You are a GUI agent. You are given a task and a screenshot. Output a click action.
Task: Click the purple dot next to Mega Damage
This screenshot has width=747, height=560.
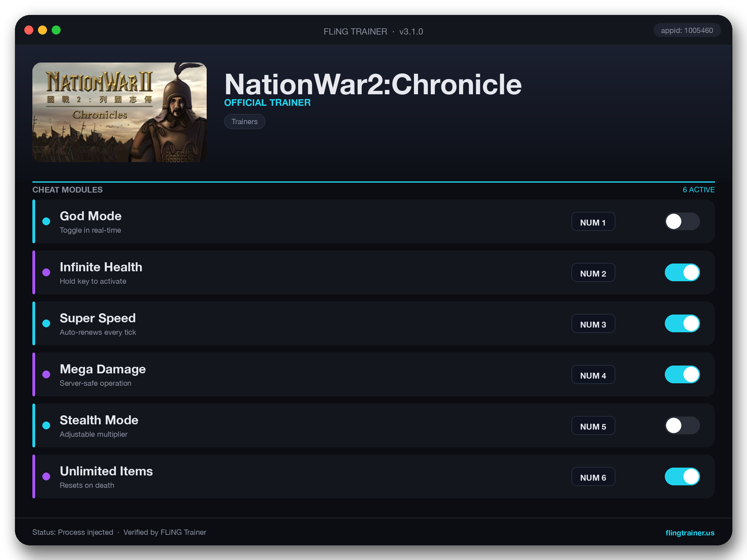click(46, 374)
